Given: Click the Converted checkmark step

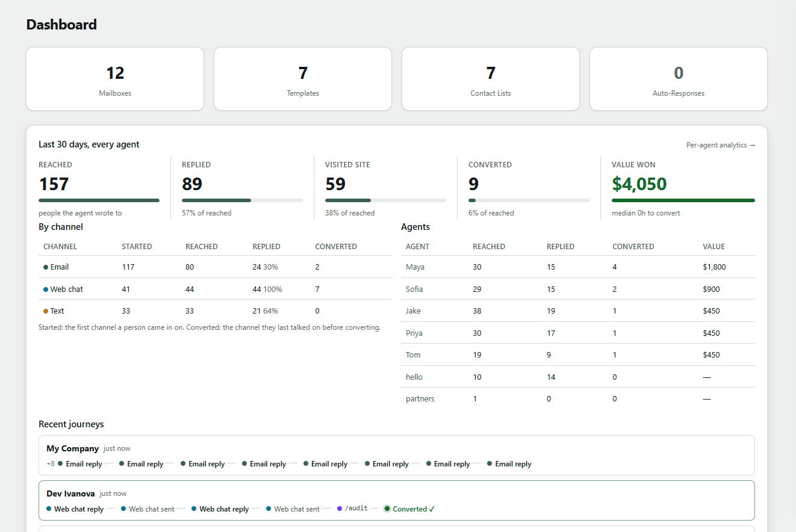Looking at the screenshot, I should point(409,509).
